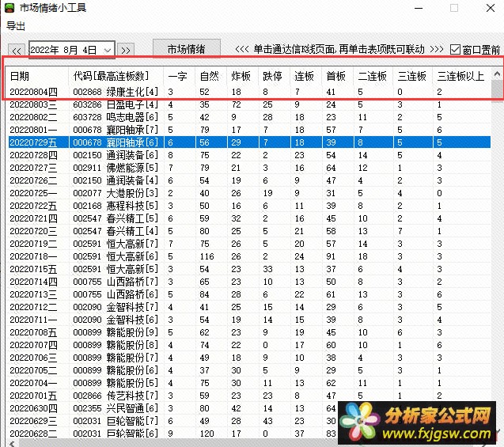
Task: Click the 首板 column header
Action: (337, 76)
